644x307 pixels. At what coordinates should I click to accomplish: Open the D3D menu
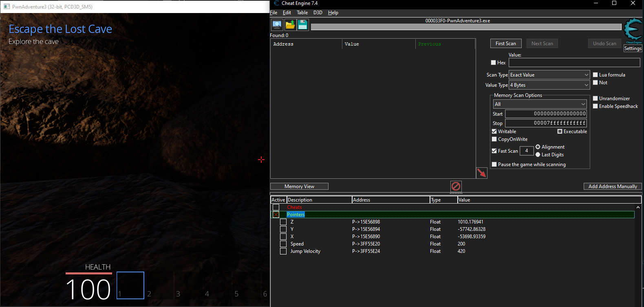(x=318, y=13)
